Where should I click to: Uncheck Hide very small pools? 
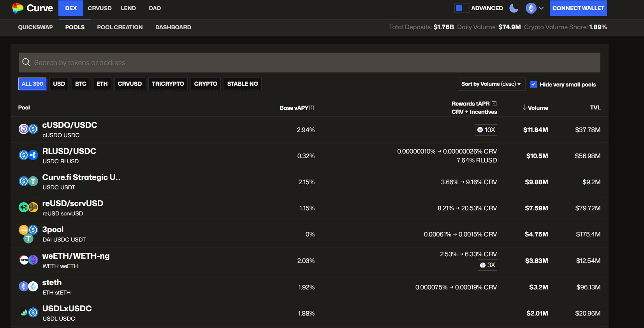coord(533,84)
